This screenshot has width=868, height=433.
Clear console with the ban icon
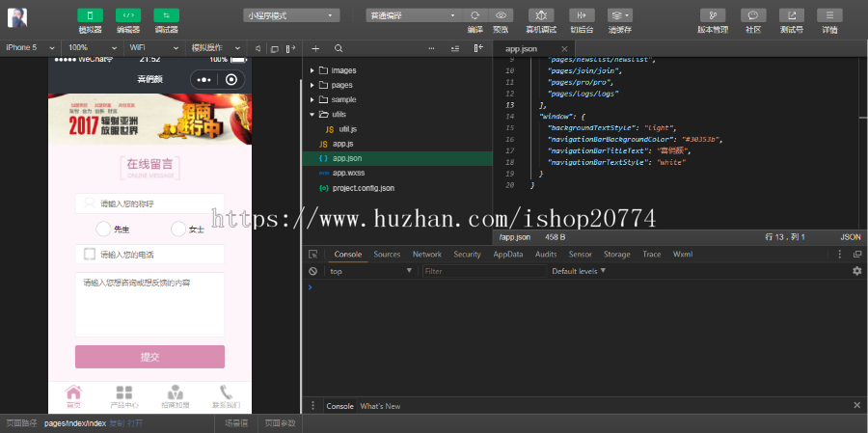point(312,271)
